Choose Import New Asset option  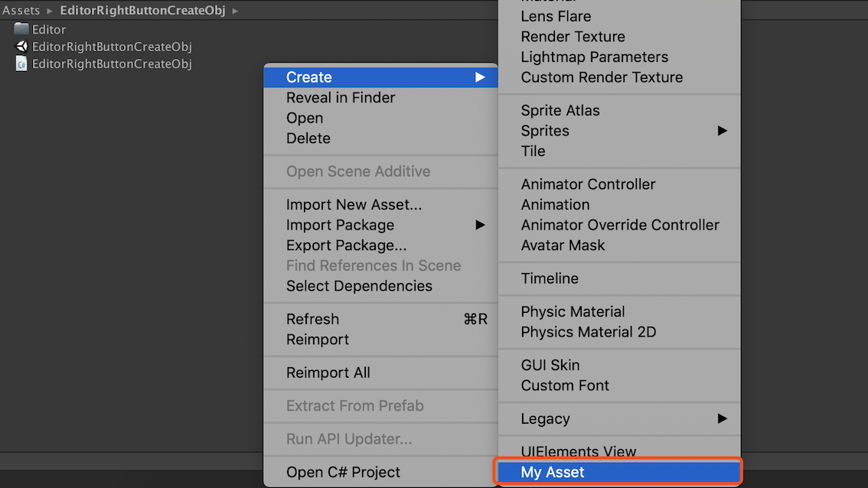(x=354, y=205)
